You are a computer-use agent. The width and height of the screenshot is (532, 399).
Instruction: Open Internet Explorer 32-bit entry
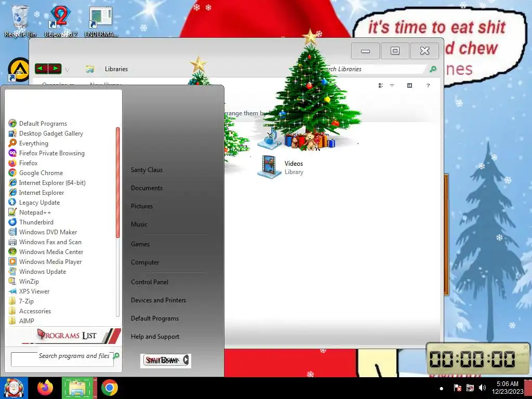click(36, 192)
